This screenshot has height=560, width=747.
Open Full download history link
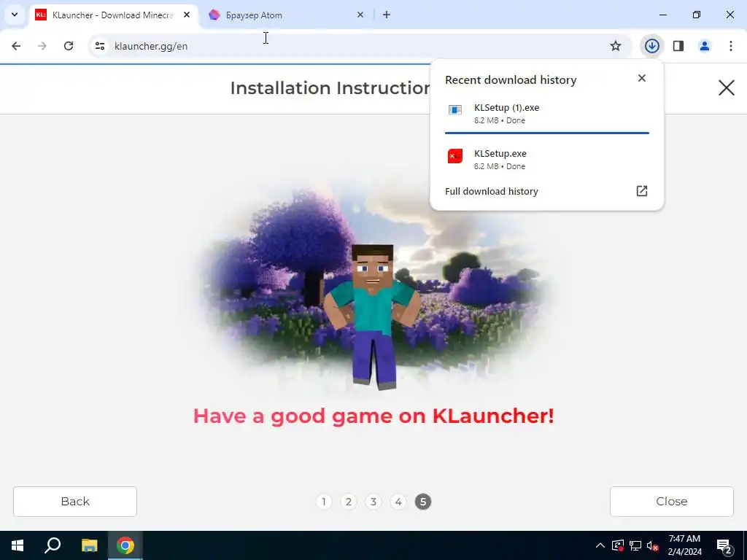[491, 192]
